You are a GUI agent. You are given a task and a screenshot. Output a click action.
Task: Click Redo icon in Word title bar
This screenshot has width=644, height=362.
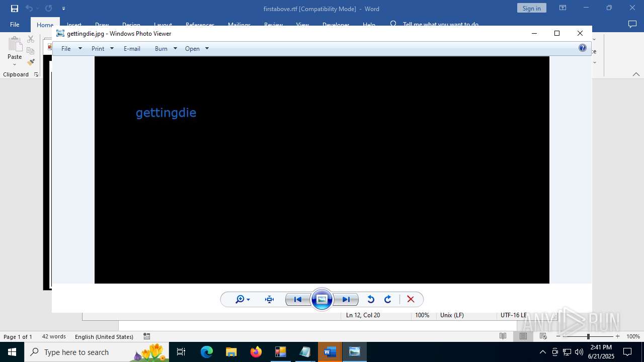point(48,9)
